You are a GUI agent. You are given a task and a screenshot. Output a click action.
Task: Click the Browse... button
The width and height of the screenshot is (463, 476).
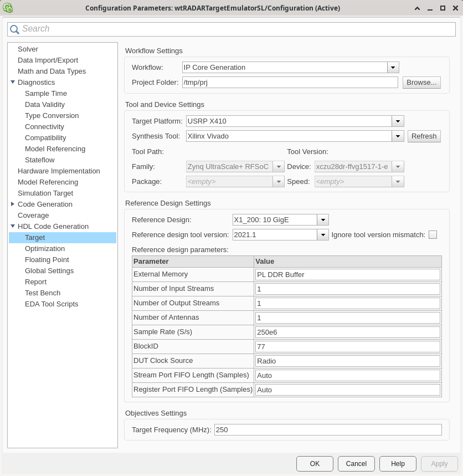pyautogui.click(x=421, y=83)
